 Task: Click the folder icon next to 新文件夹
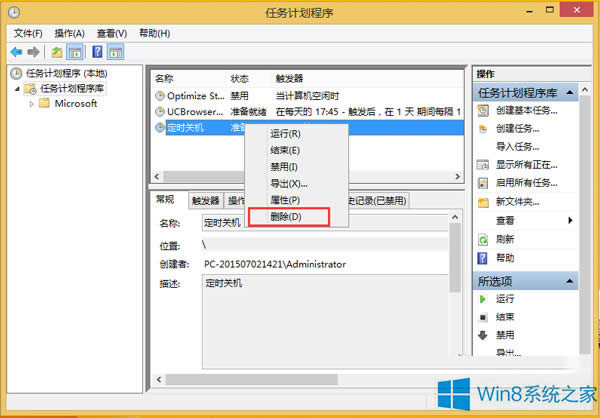coord(483,202)
